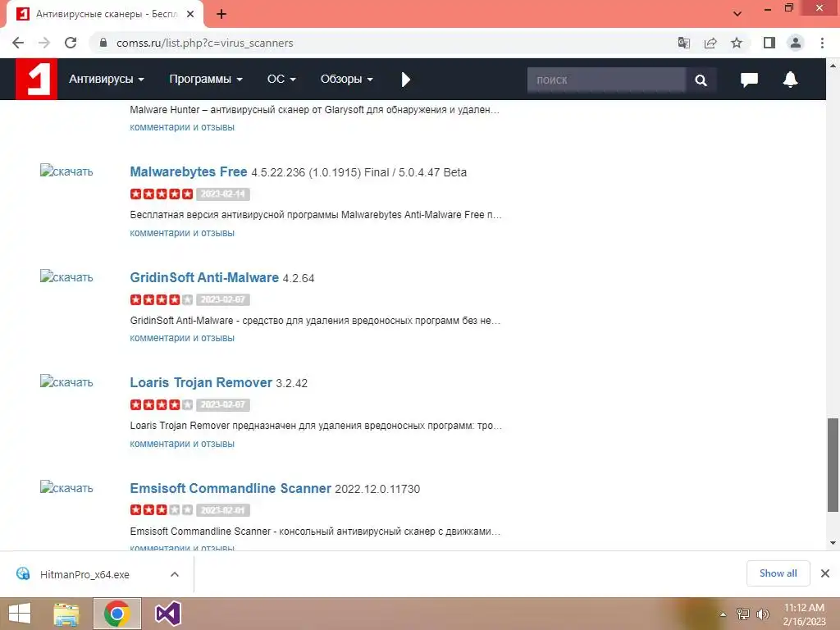Open the Emsisoft Commandline Scanner link
This screenshot has height=630, width=840.
(231, 488)
